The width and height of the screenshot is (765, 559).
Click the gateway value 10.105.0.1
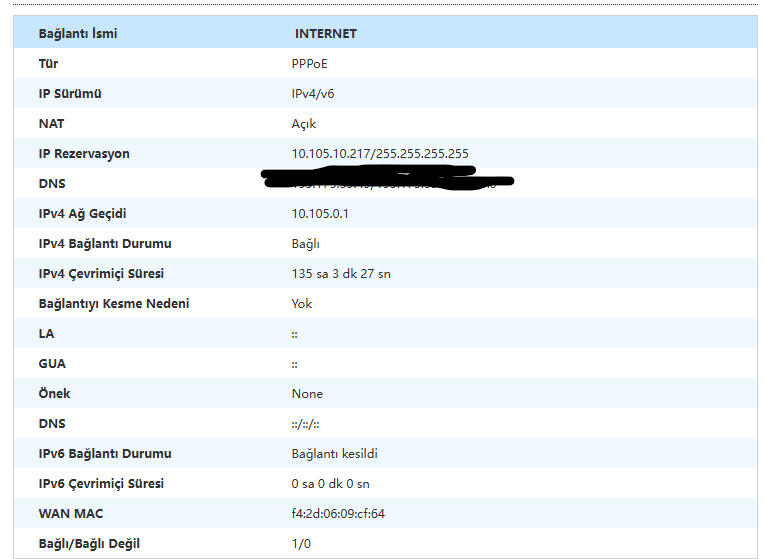point(320,214)
